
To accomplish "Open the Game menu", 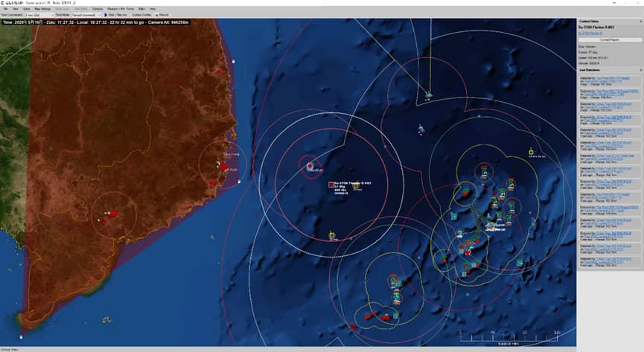I will tap(27, 9).
